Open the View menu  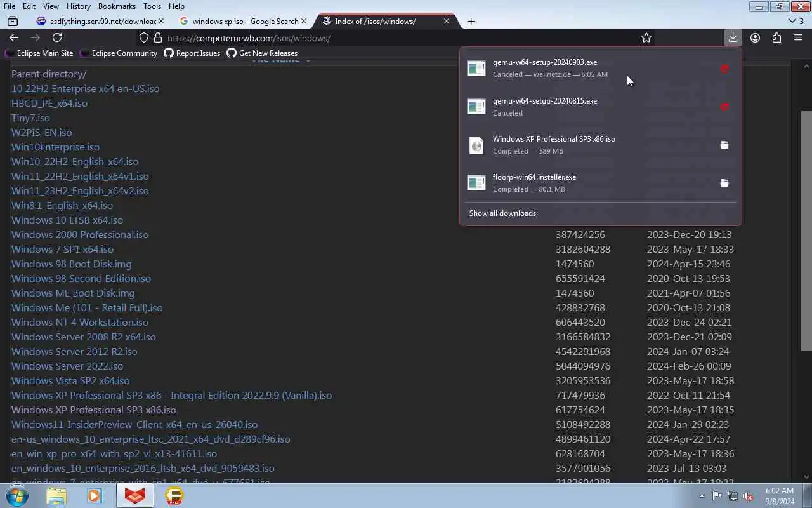pyautogui.click(x=51, y=6)
